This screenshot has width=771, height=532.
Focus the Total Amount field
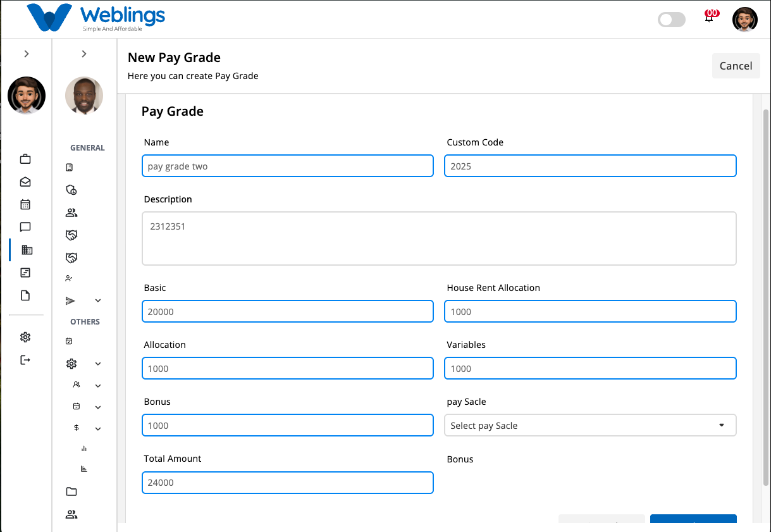(288, 482)
